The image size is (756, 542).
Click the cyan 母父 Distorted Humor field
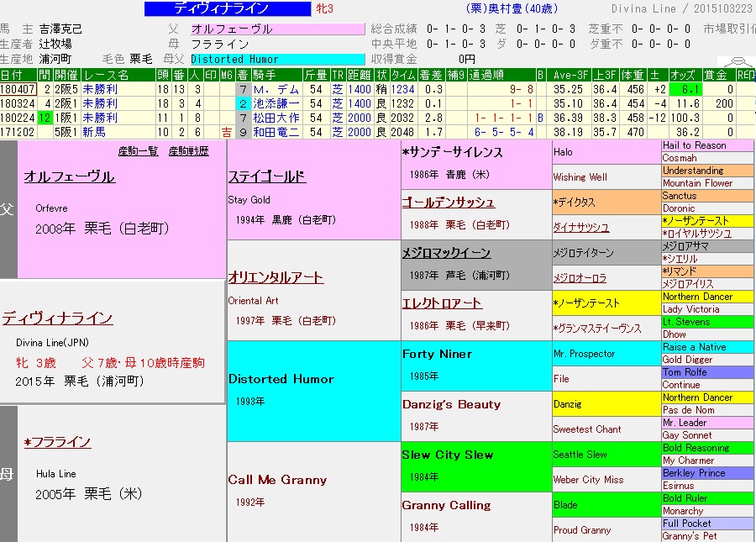coord(278,59)
